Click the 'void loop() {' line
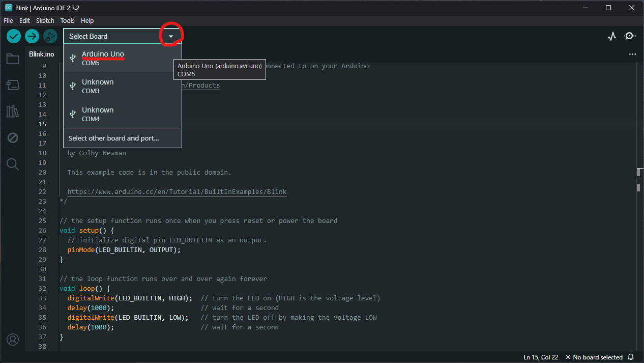 [x=85, y=288]
